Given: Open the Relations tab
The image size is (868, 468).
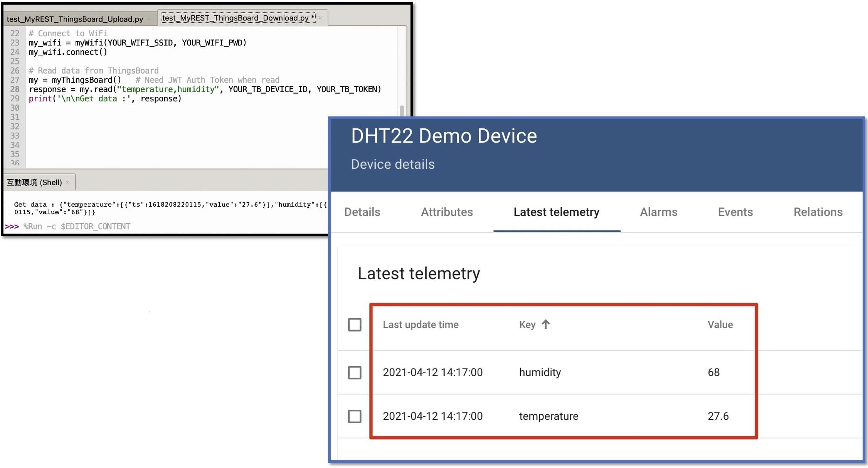Looking at the screenshot, I should click(x=818, y=212).
